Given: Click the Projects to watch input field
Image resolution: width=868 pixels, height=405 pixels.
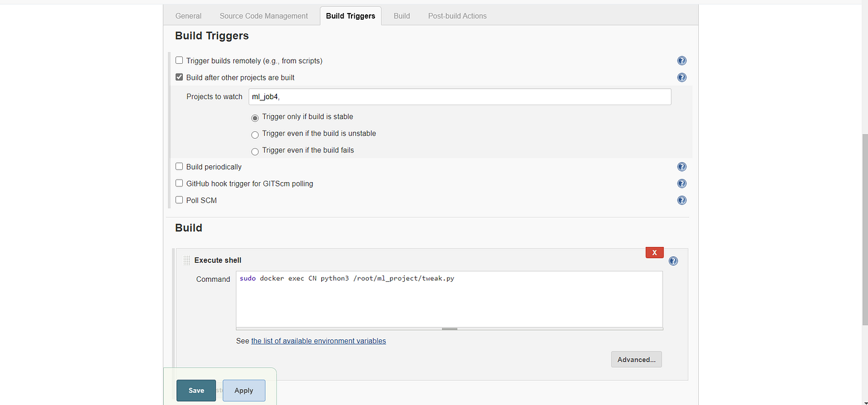Looking at the screenshot, I should [x=459, y=97].
